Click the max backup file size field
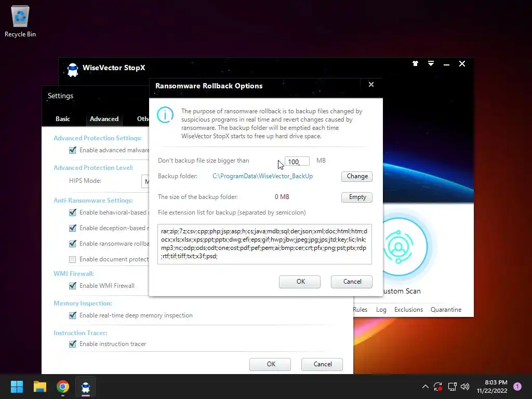 coord(297,161)
